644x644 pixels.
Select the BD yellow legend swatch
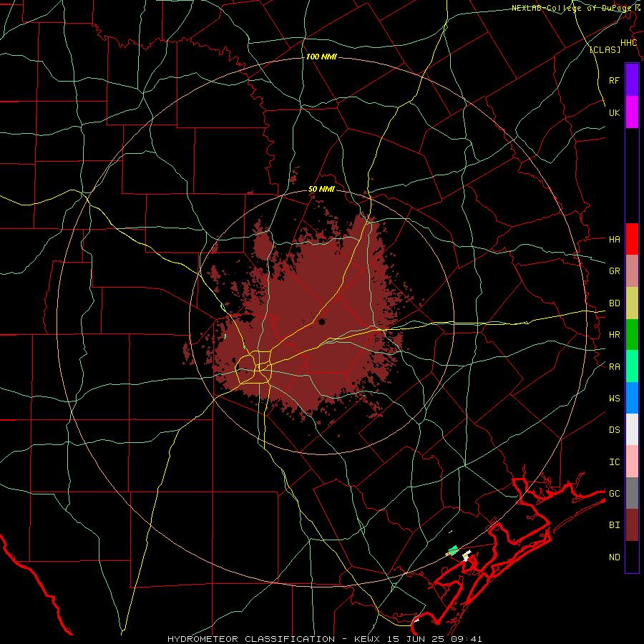pyautogui.click(x=632, y=303)
